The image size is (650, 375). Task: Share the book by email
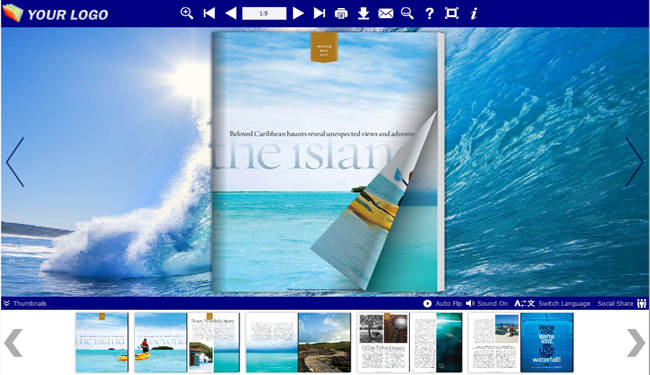coord(386,14)
